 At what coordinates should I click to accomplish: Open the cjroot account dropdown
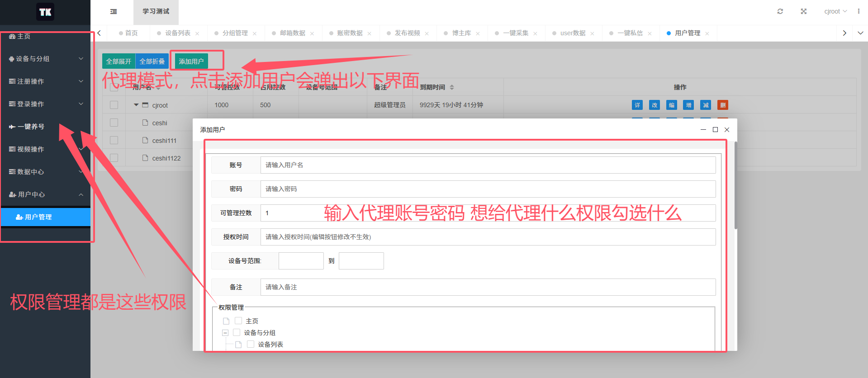click(x=835, y=11)
